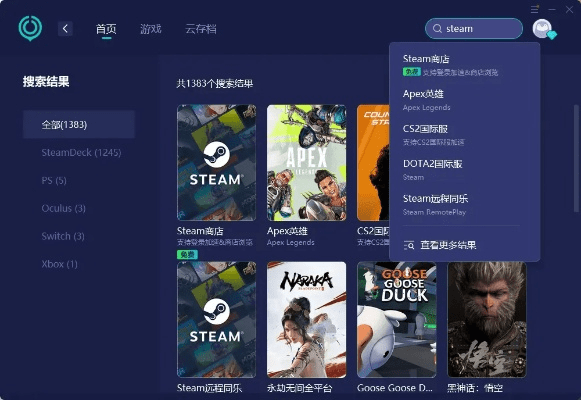
Task: Click the Apex英雄 title under cover
Action: 287,231
